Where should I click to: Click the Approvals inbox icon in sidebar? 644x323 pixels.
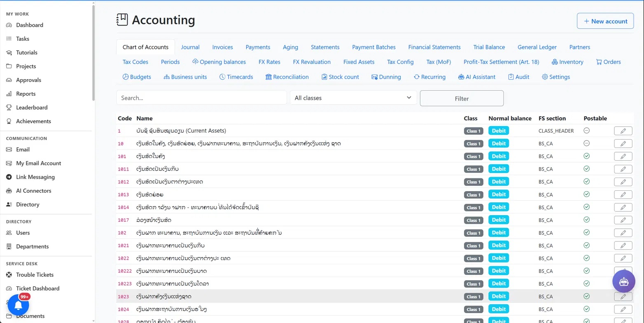pyautogui.click(x=9, y=80)
